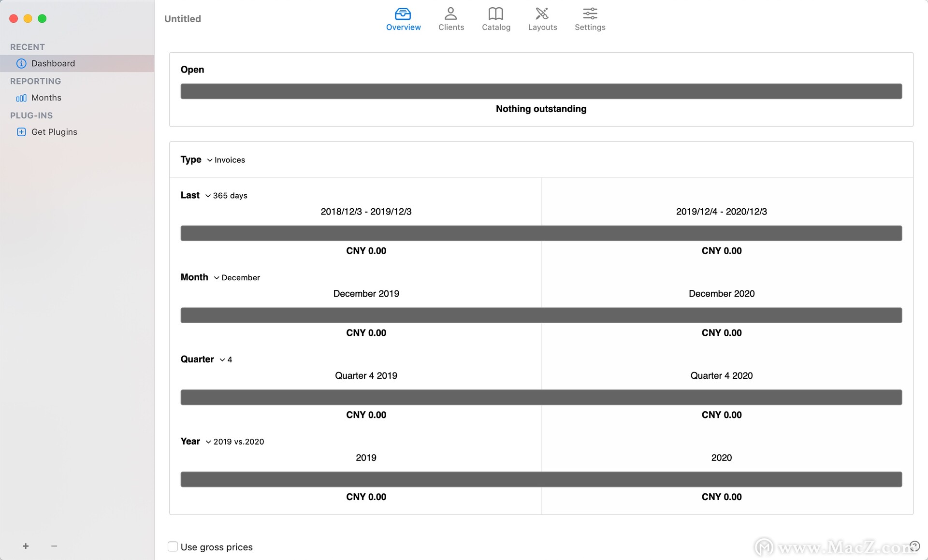Click CNY 0.00 under Quarter 4 2020

click(x=721, y=415)
